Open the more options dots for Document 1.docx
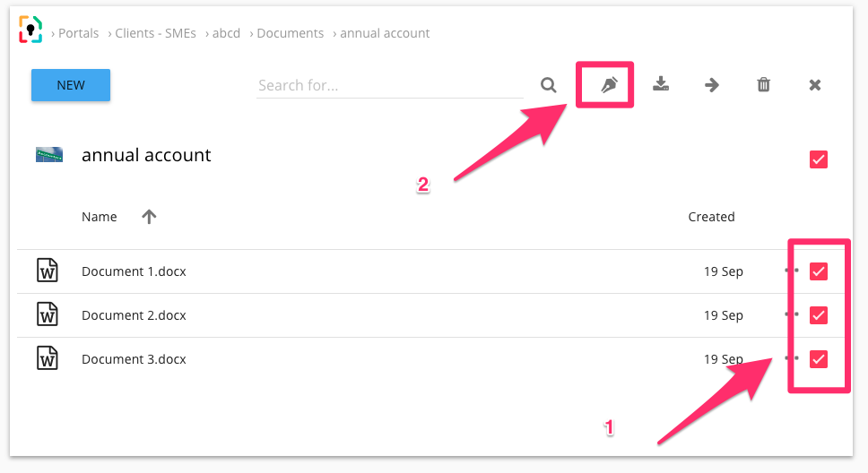The height and width of the screenshot is (473, 868). [x=791, y=271]
